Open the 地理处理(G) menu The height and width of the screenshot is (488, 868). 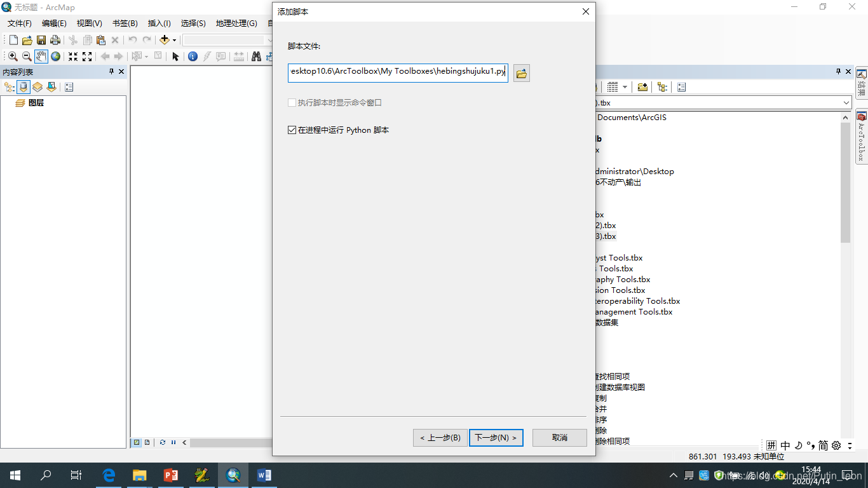(x=236, y=24)
